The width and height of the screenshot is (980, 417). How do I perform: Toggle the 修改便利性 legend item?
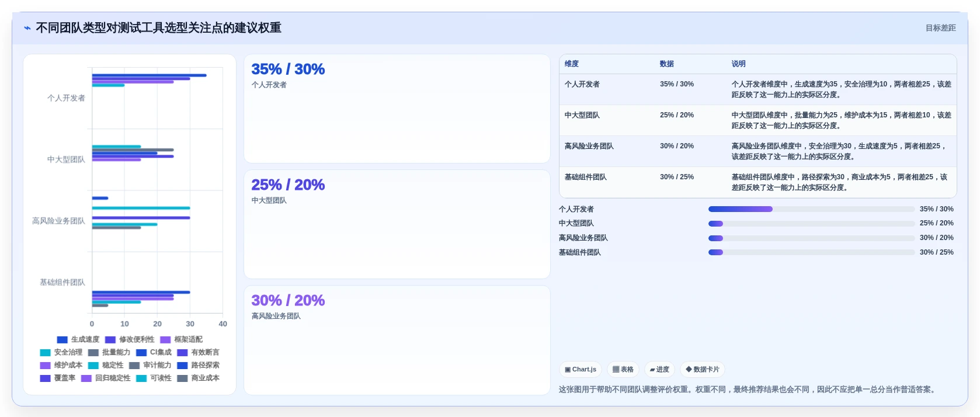[130, 339]
